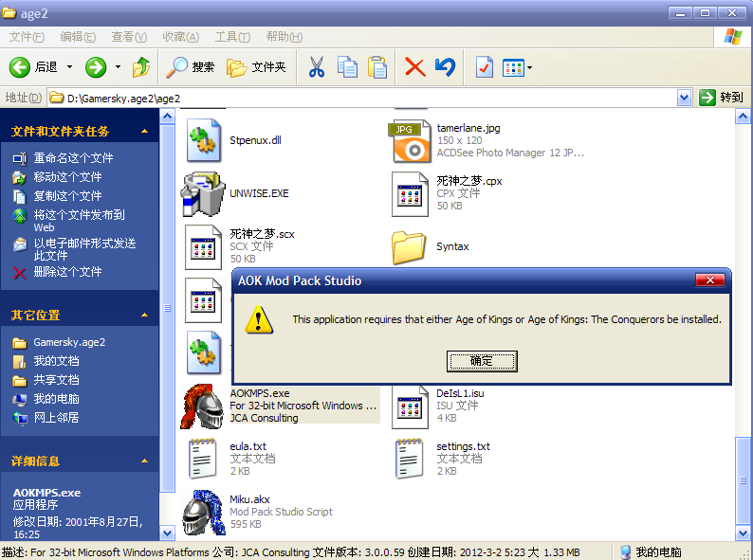This screenshot has height=560, width=753.
Task: Open the 帮助(H) menu
Action: tap(284, 37)
